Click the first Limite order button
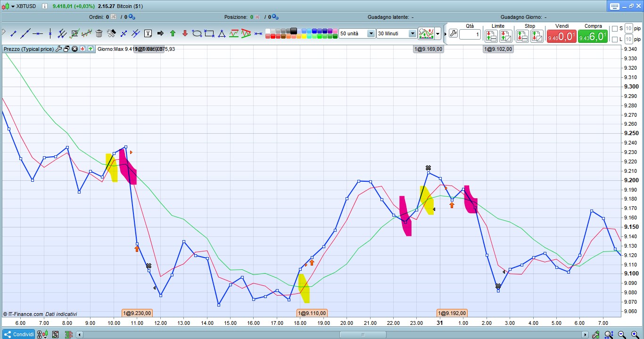This screenshot has width=644, height=339. click(x=491, y=36)
